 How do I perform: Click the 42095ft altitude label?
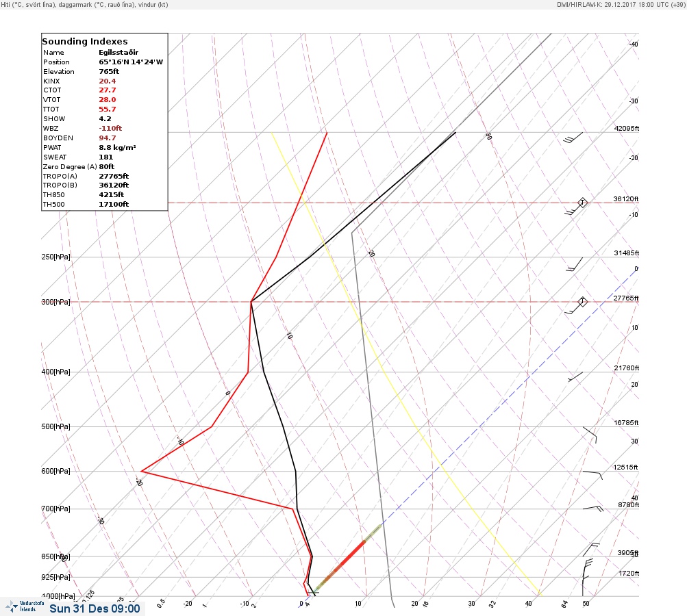[x=627, y=129]
